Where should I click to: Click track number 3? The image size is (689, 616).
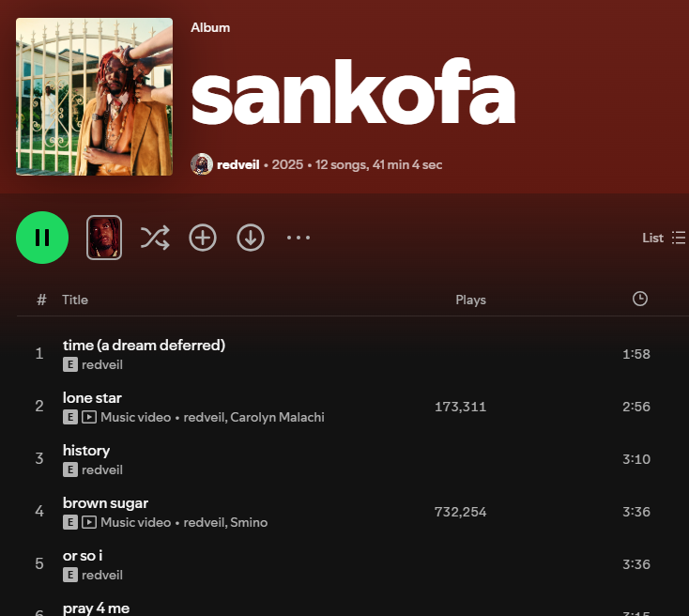pos(39,458)
